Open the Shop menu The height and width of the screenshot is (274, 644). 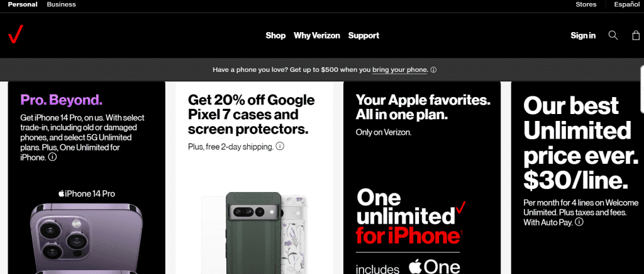tap(275, 35)
